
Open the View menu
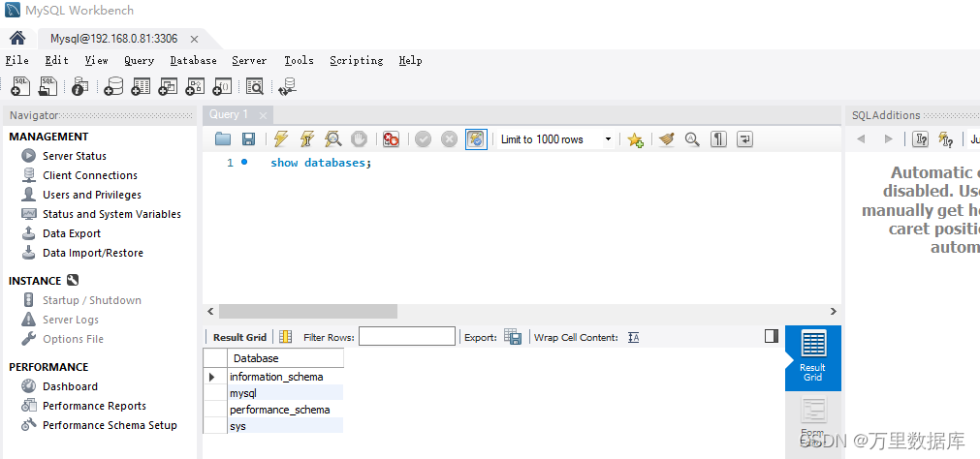click(x=96, y=61)
